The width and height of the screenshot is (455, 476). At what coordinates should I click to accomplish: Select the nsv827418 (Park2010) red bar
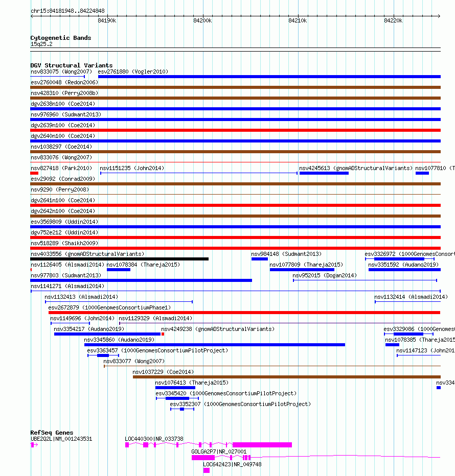[34, 173]
